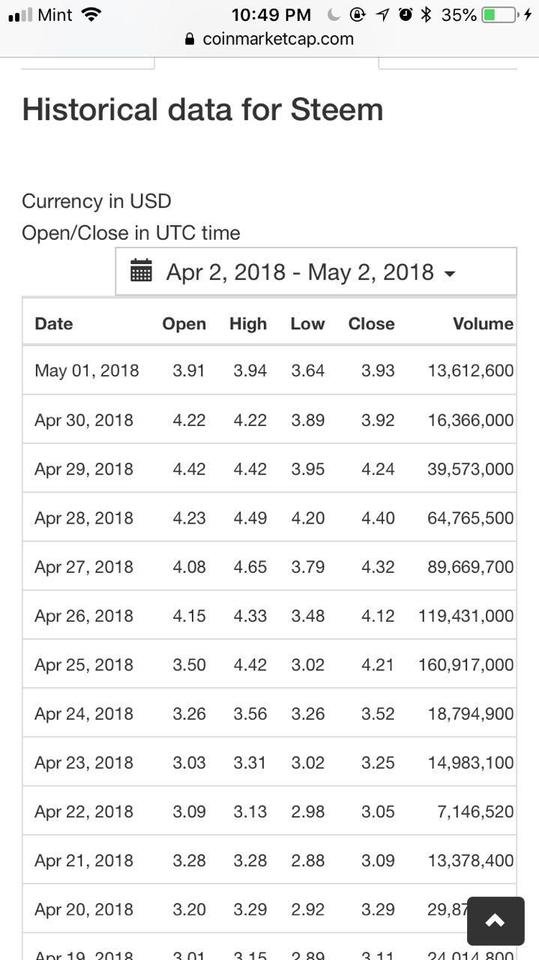Image resolution: width=539 pixels, height=960 pixels.
Task: Tap the alarm clock status icon
Action: (405, 15)
